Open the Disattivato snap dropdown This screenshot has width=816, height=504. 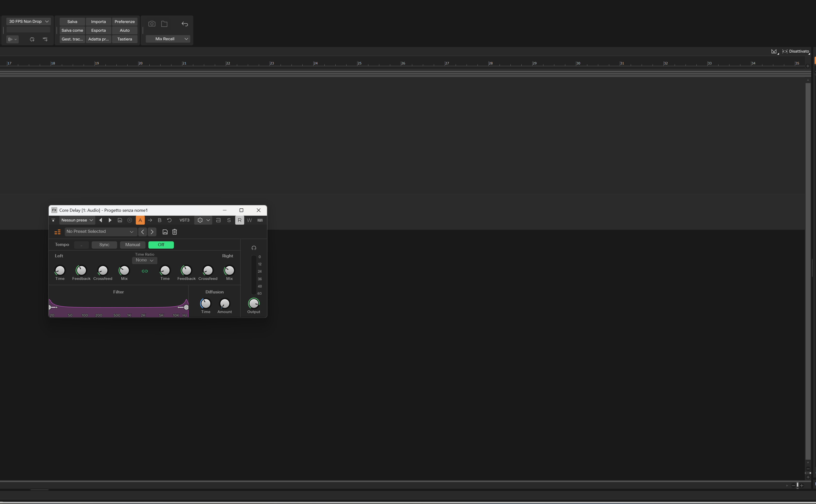796,51
